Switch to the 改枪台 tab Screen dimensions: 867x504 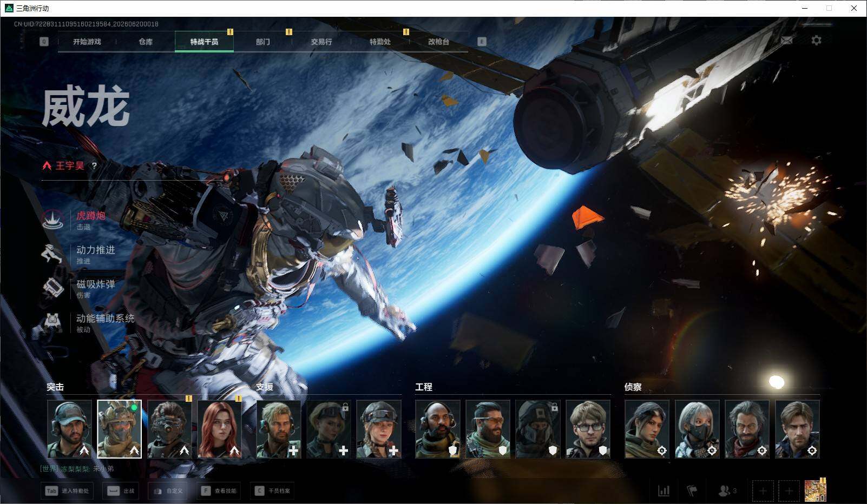tap(438, 42)
